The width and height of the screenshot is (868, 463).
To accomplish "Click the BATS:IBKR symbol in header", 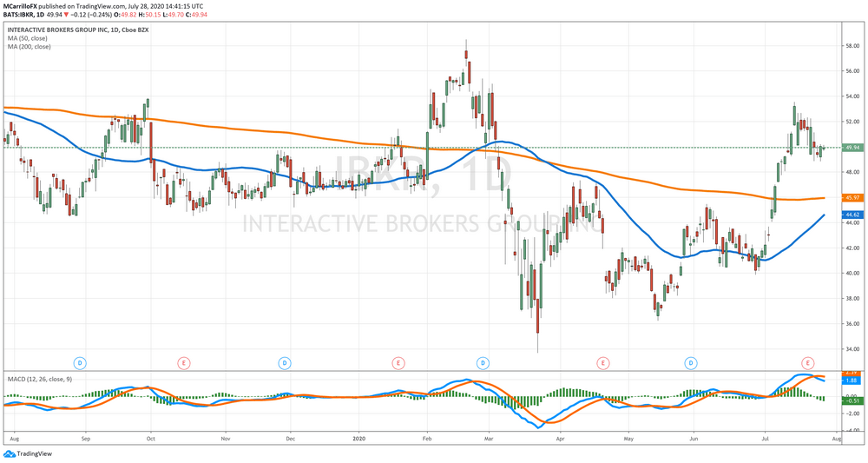I will coord(17,15).
